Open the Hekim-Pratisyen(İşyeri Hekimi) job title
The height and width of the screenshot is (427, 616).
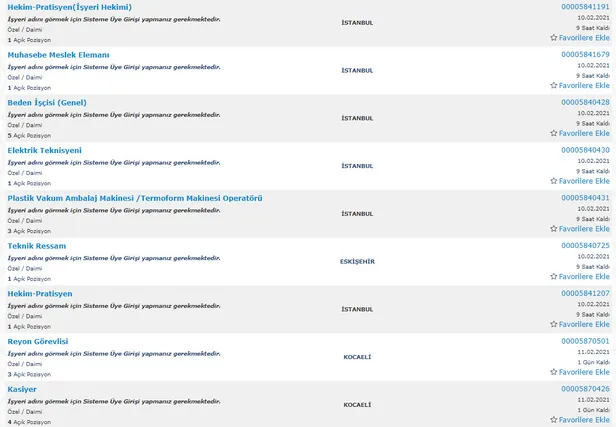[x=69, y=7]
